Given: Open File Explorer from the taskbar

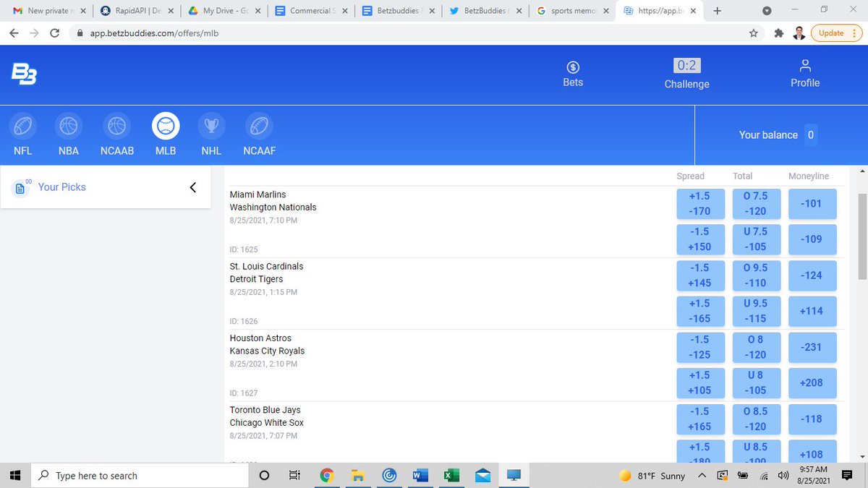Looking at the screenshot, I should click(x=357, y=475).
